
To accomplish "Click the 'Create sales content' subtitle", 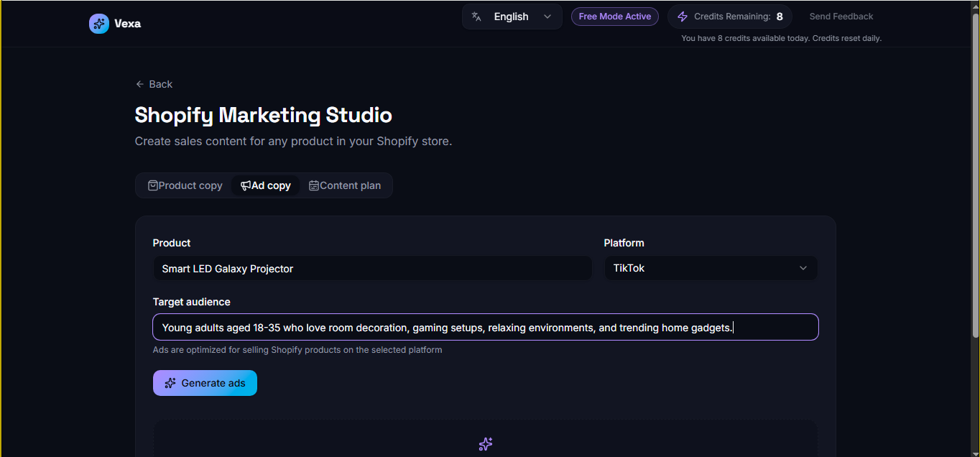I will tap(293, 141).
